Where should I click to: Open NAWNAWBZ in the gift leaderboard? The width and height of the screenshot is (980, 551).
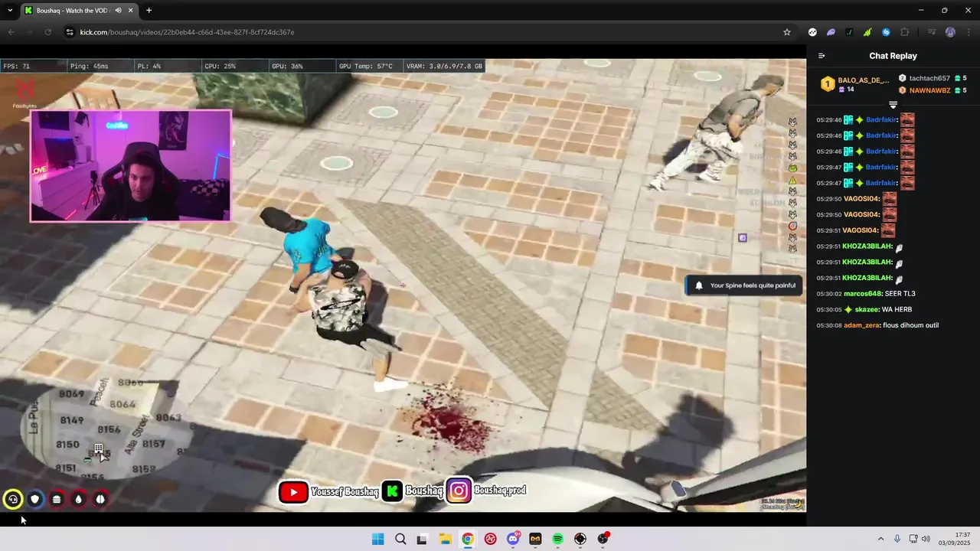(929, 90)
